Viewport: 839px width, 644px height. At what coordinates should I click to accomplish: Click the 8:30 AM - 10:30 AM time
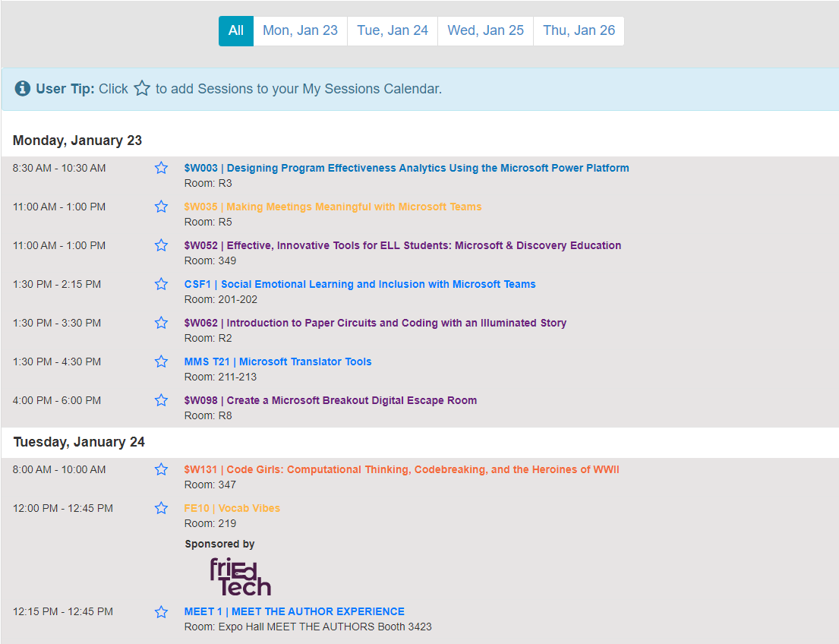coord(59,168)
